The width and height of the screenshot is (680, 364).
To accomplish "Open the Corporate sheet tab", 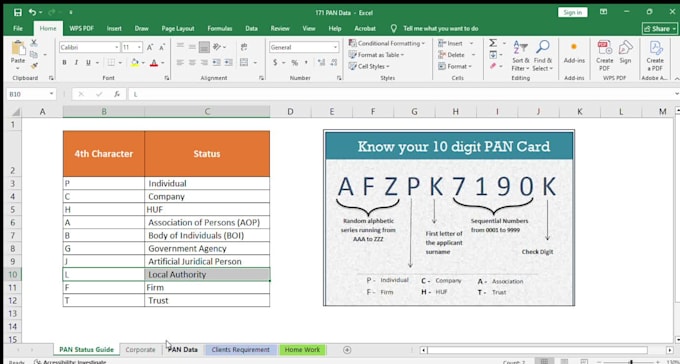I will pos(140,349).
